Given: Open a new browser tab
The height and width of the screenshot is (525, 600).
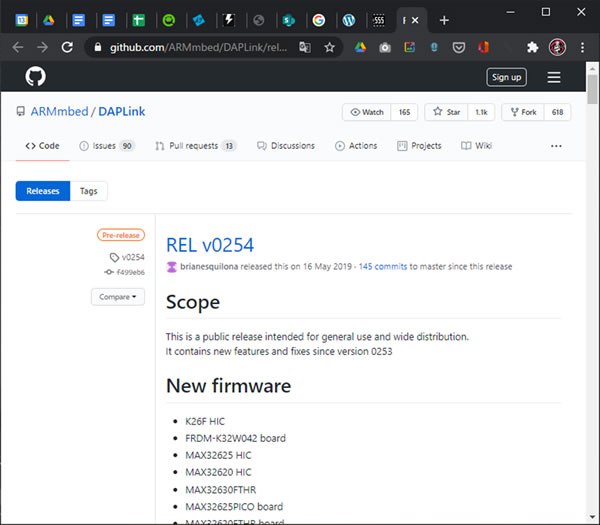Looking at the screenshot, I should (444, 20).
